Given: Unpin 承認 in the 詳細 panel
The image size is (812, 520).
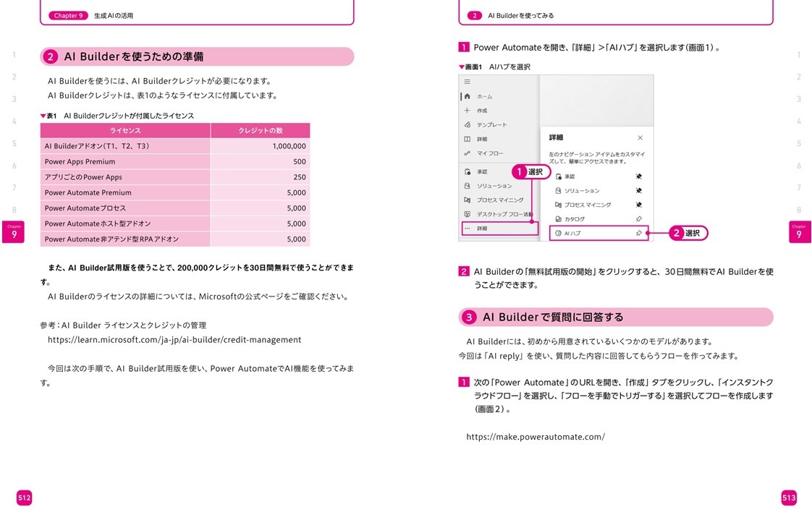Looking at the screenshot, I should tap(639, 176).
